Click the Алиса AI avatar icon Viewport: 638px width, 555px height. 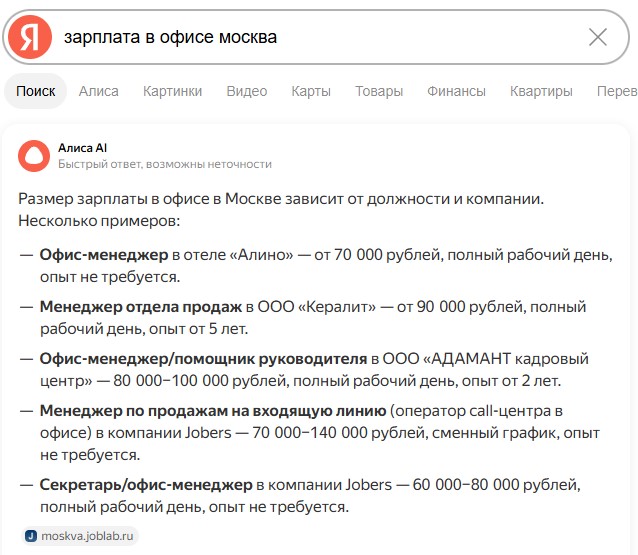[x=34, y=156]
